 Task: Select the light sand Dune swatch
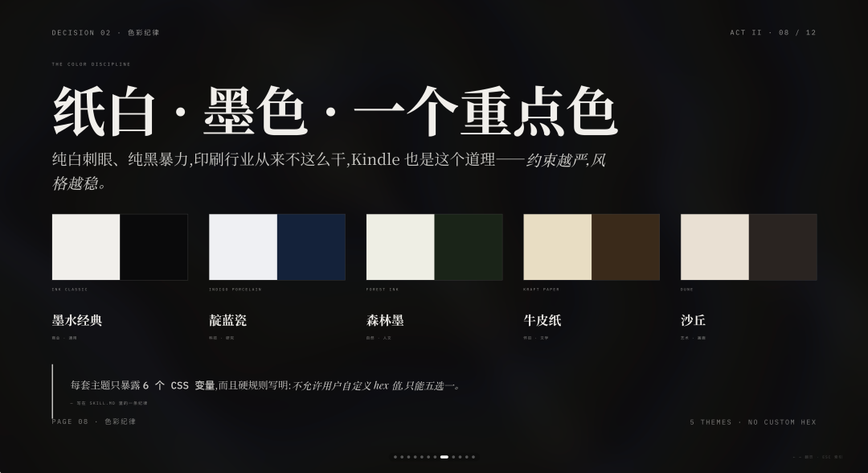click(714, 247)
